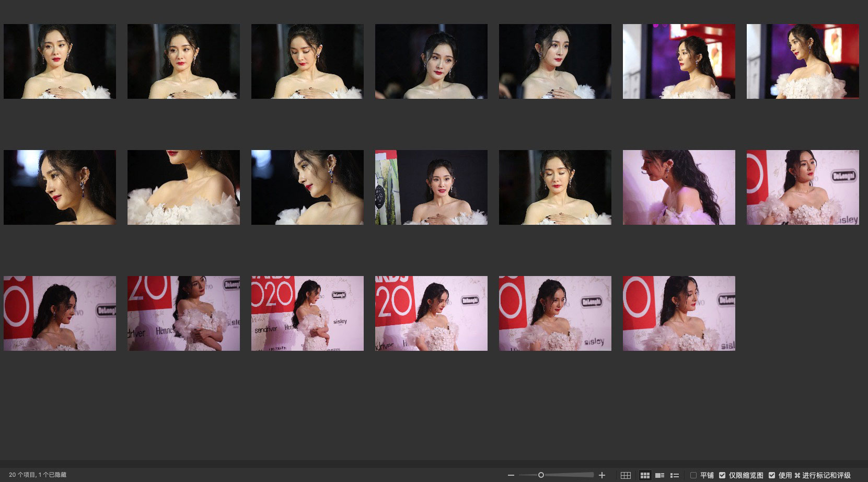Select the fourth thumbnail in the bottom row

(431, 313)
